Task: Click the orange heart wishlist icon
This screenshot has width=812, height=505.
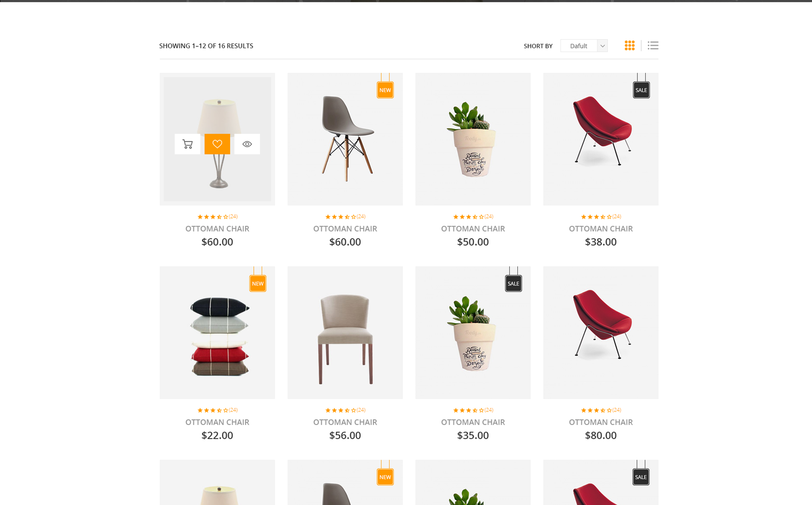Action: [217, 144]
